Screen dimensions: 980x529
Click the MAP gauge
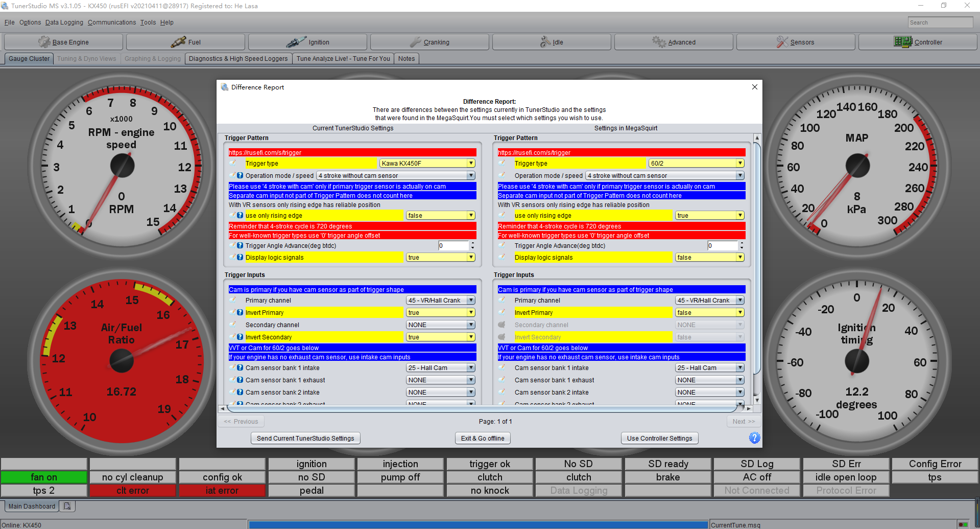(x=857, y=165)
